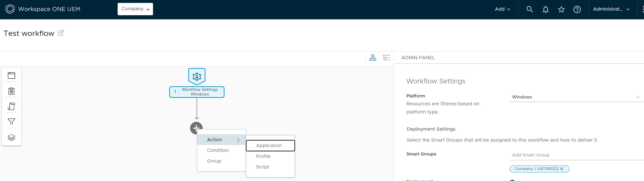This screenshot has height=181, width=644.
Task: Click the saved pages star icon
Action: [561, 10]
